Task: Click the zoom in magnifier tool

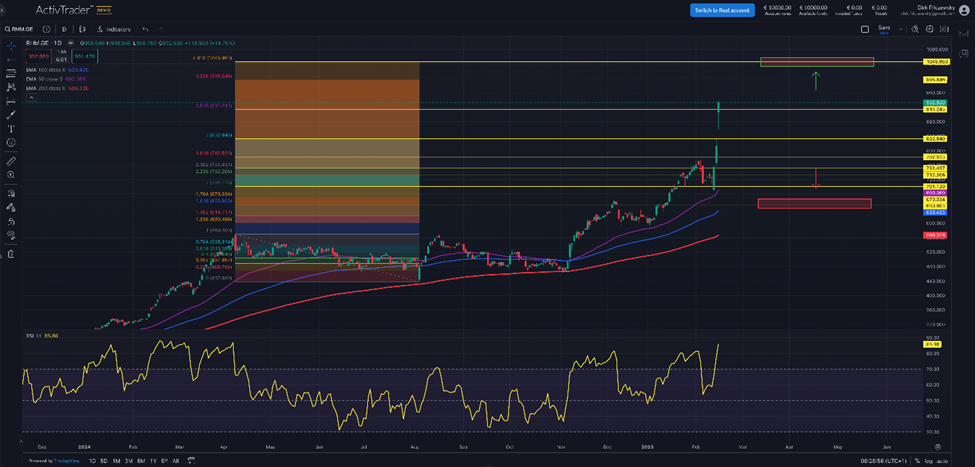Action: [10, 174]
